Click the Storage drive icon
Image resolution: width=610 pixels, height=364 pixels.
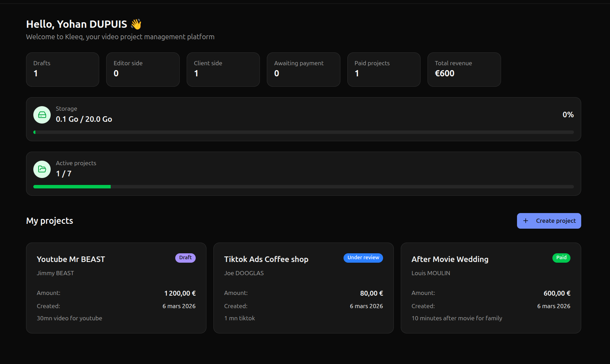coord(42,115)
